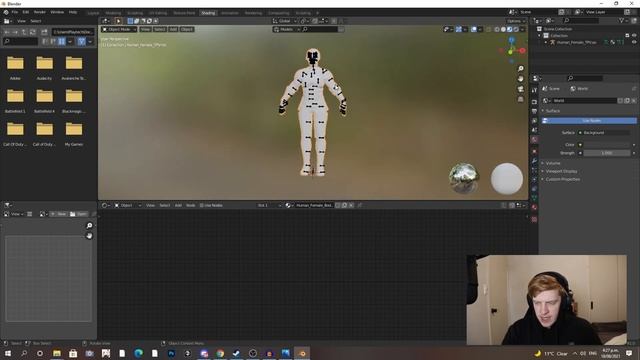The width and height of the screenshot is (640, 360).
Task: Open the Modifiers properties wrench tab
Action: coord(534,161)
